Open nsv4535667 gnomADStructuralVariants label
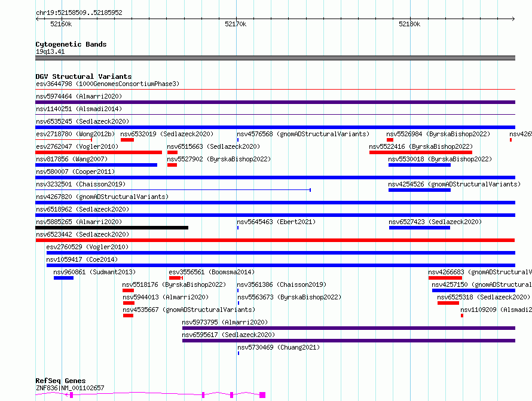 click(189, 310)
